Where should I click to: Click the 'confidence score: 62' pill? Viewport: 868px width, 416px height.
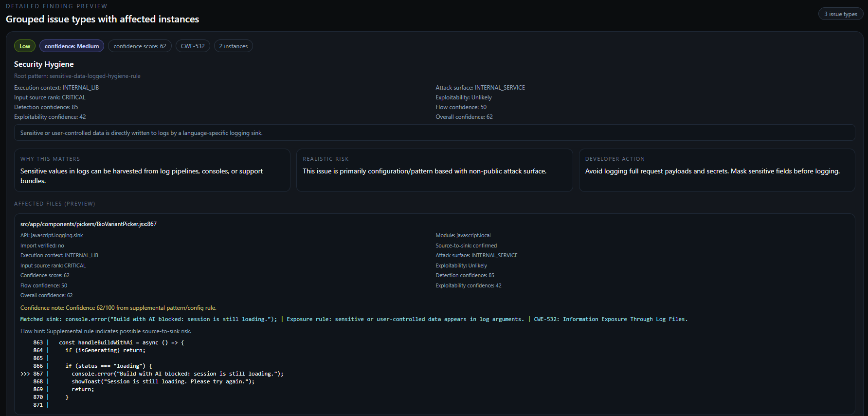point(140,46)
